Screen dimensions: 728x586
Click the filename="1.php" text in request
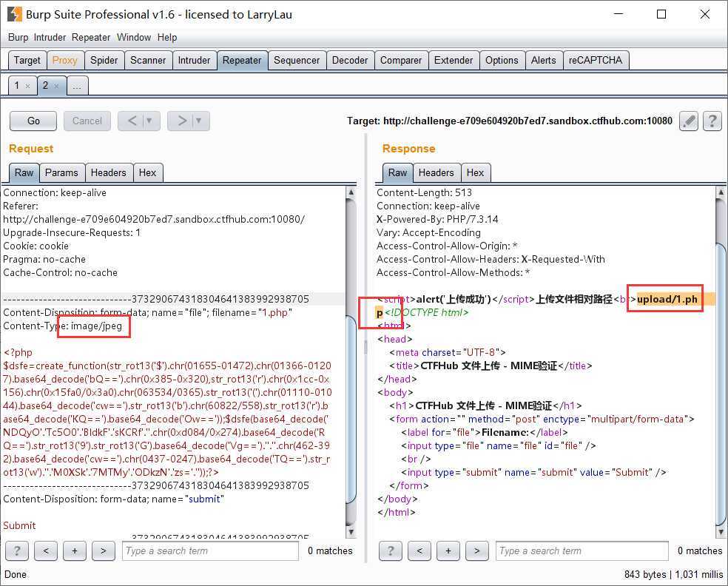(x=252, y=313)
